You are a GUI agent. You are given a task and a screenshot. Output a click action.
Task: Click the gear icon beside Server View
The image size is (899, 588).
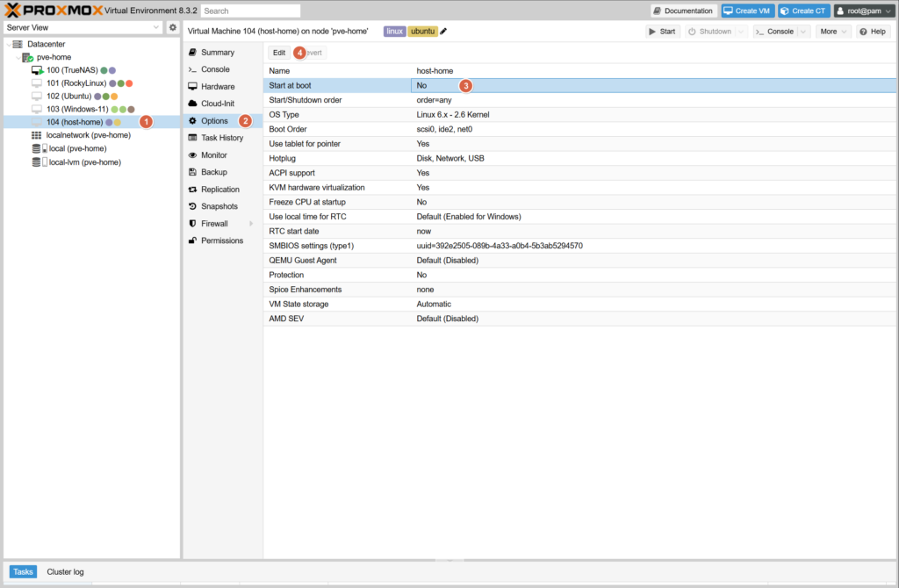(x=173, y=28)
